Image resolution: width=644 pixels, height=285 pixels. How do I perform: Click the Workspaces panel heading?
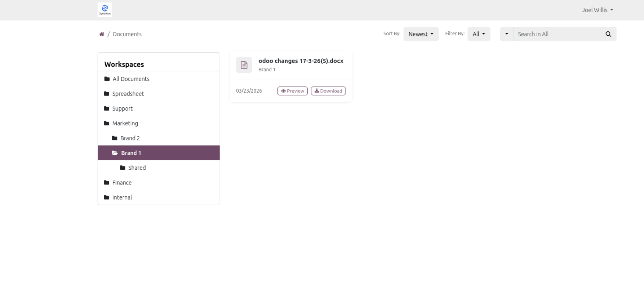coord(124,64)
